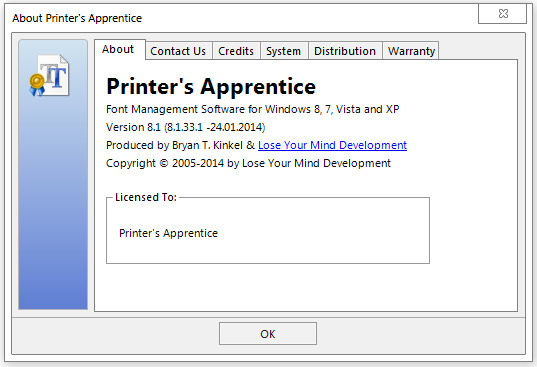Open the Distribution tab
The height and width of the screenshot is (367, 537).
[345, 51]
